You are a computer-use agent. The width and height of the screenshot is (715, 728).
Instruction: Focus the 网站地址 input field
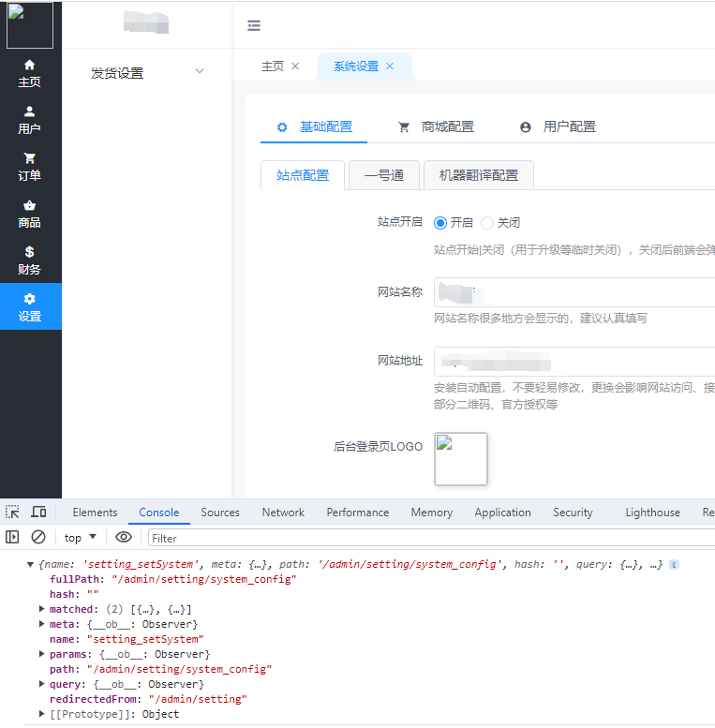click(574, 362)
